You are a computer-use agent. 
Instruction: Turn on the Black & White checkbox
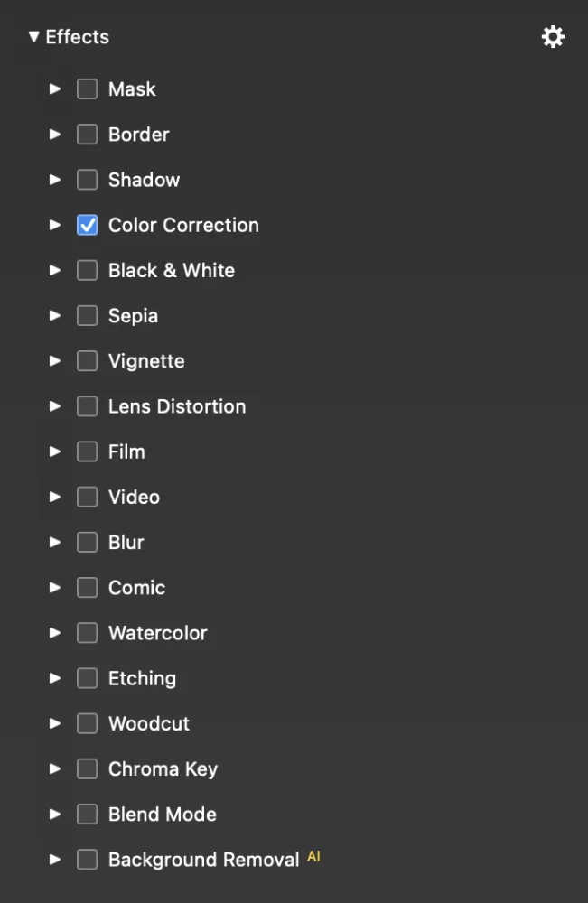[x=87, y=270]
